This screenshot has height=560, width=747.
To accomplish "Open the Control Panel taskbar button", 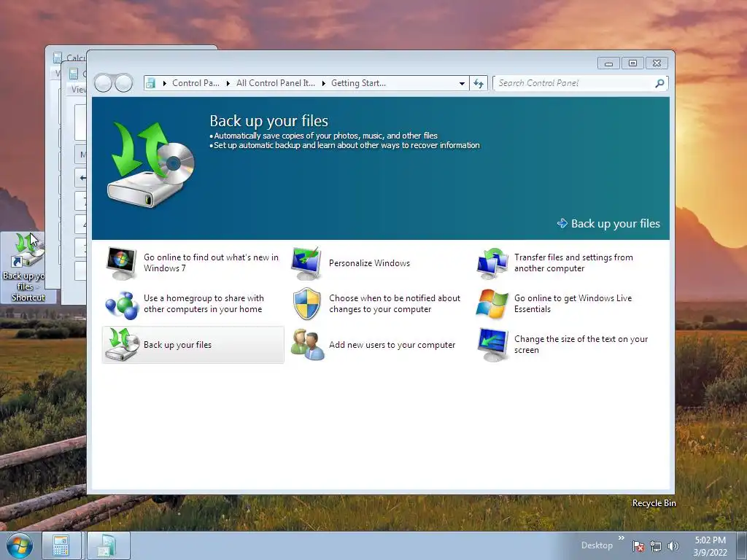I will pyautogui.click(x=108, y=545).
